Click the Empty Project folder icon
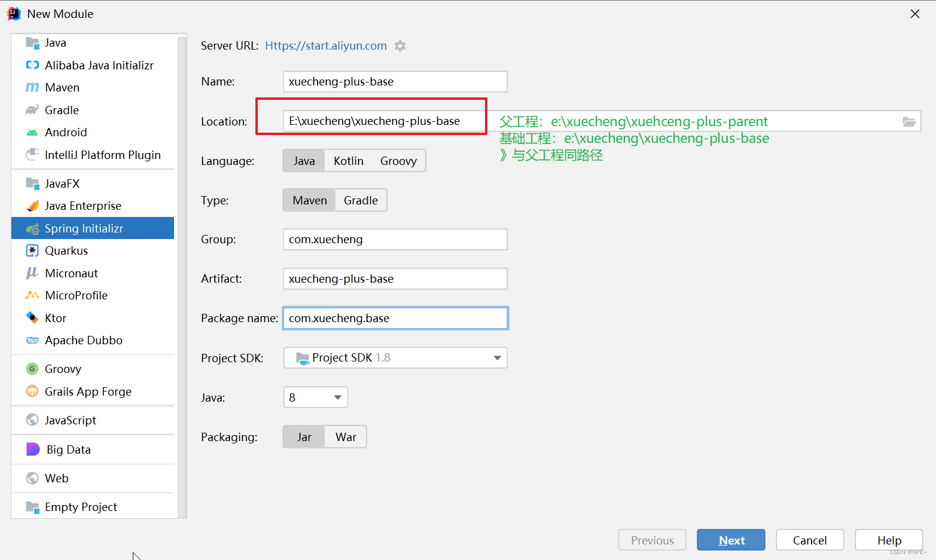 (32, 507)
